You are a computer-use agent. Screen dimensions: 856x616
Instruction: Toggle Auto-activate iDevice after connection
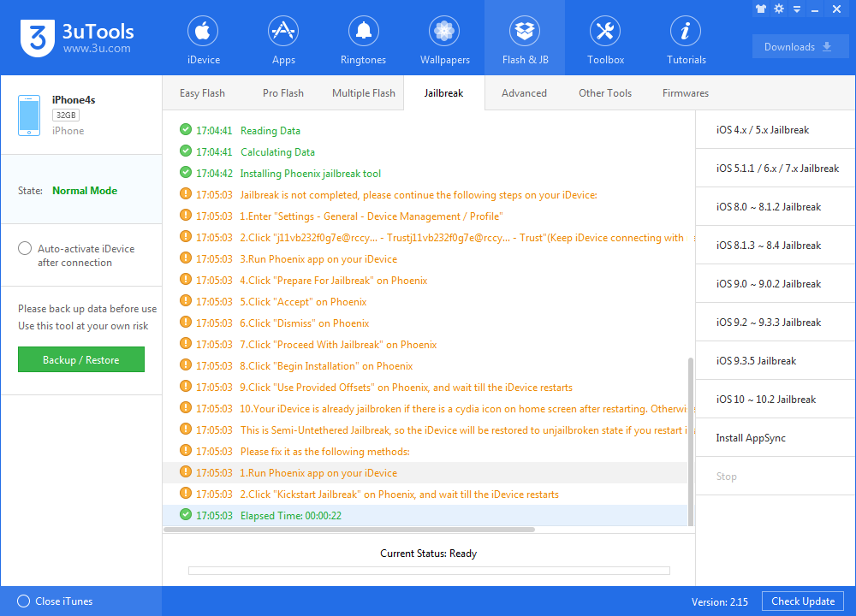coord(25,248)
